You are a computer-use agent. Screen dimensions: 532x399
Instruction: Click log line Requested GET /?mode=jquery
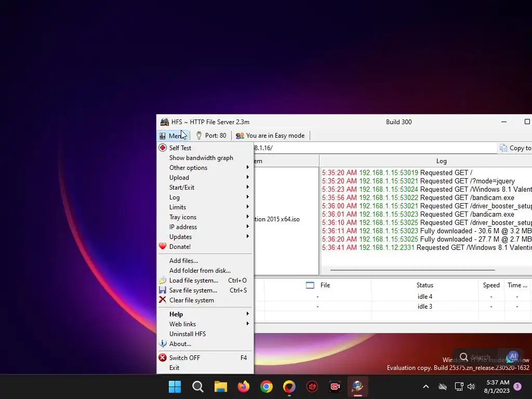point(418,181)
